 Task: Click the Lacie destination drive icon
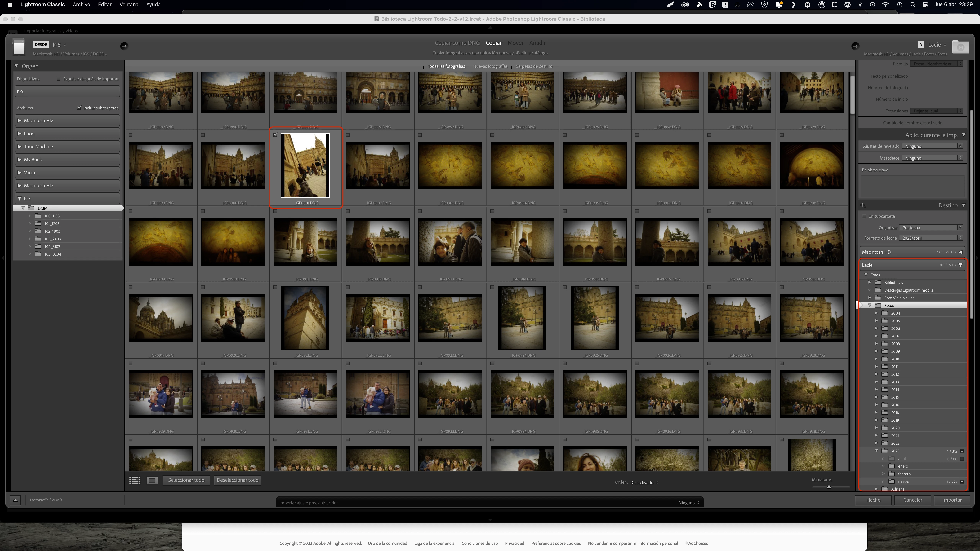coord(960,47)
